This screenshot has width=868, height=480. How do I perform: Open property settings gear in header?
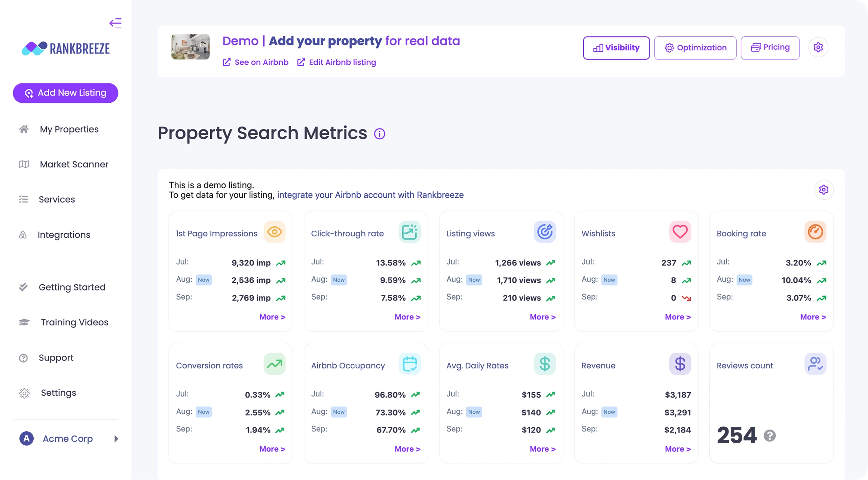(818, 48)
